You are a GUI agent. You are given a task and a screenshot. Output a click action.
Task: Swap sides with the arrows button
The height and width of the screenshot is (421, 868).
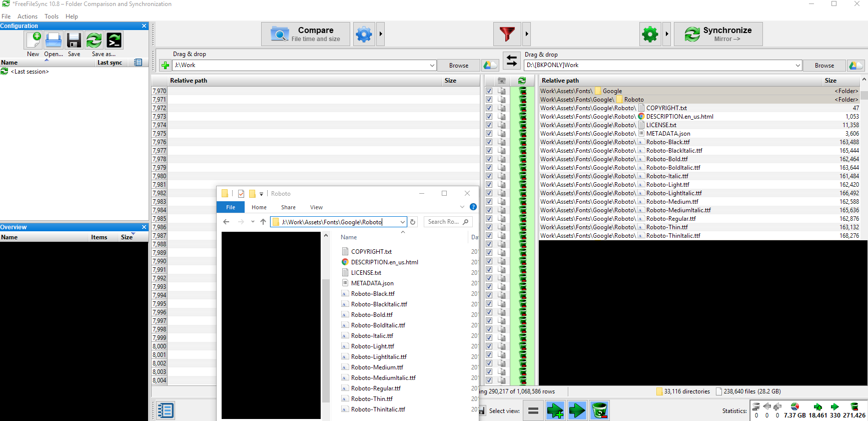pyautogui.click(x=511, y=61)
